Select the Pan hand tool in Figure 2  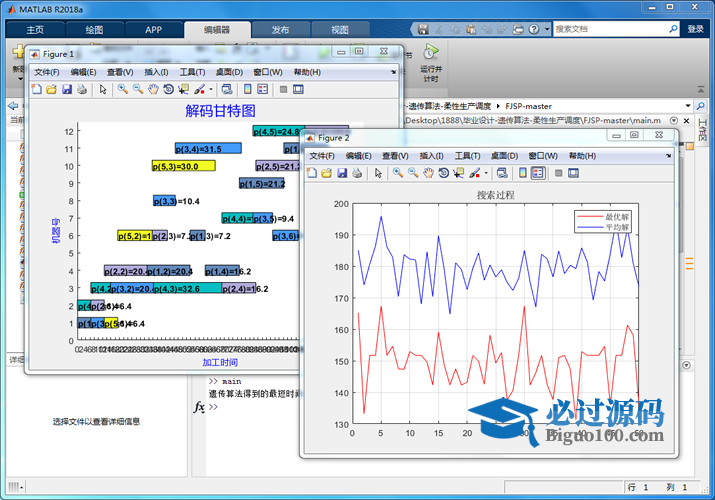pos(428,173)
